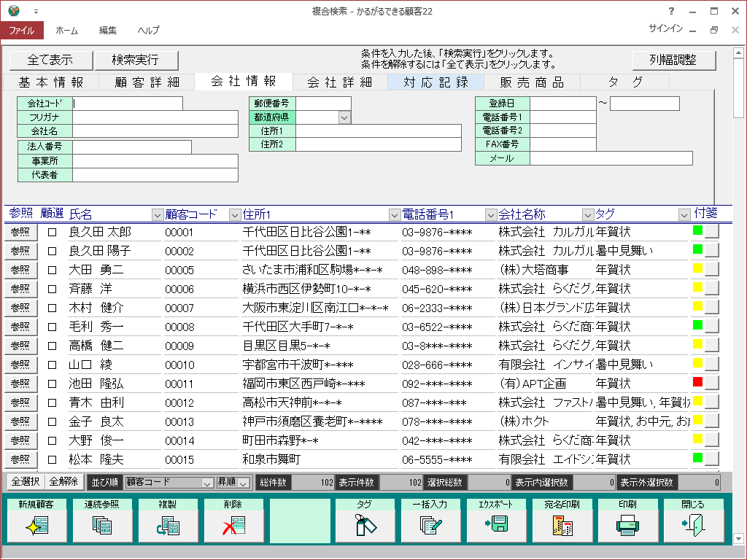Click the 会社コード input field
The width and height of the screenshot is (747, 560).
[x=127, y=104]
